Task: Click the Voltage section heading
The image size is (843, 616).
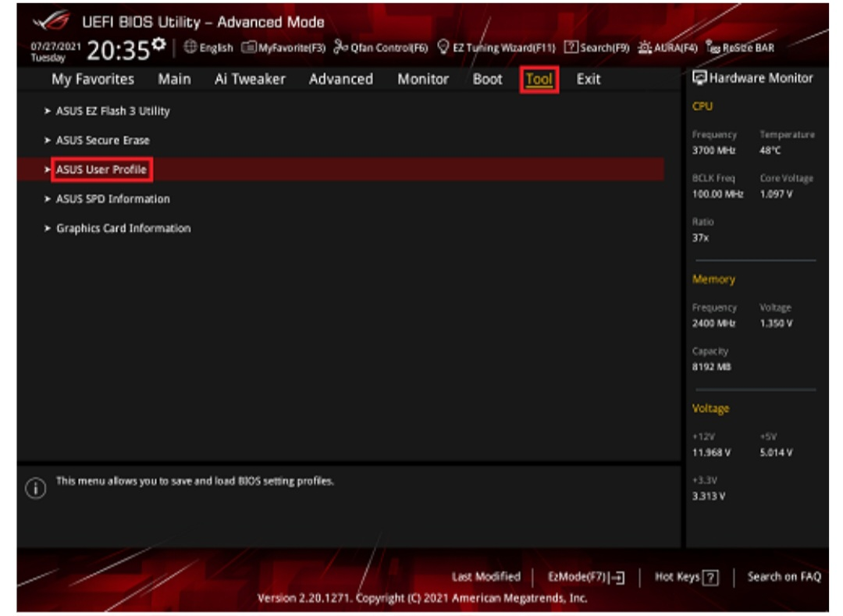Action: tap(710, 409)
